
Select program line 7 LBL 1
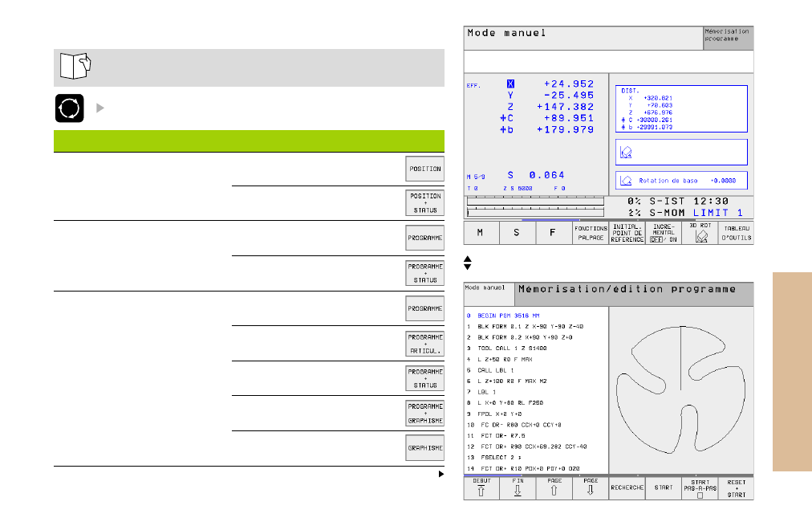[x=481, y=392]
